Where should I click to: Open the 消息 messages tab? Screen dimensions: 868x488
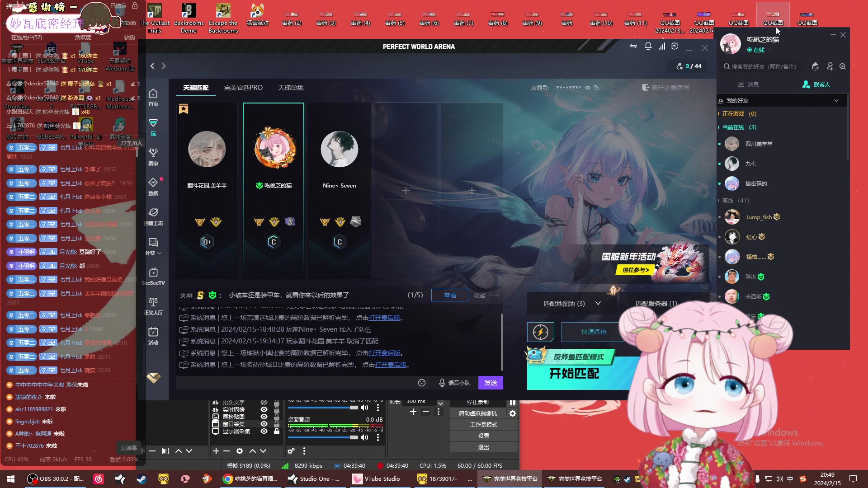tap(748, 84)
